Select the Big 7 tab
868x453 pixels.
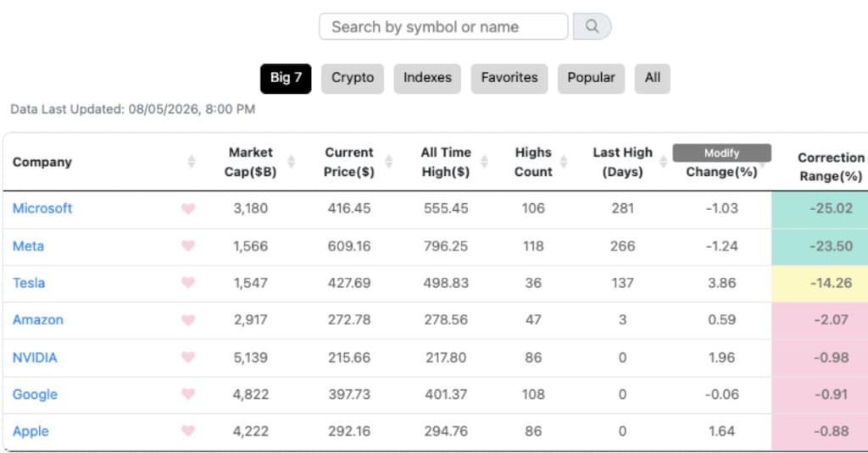point(286,79)
